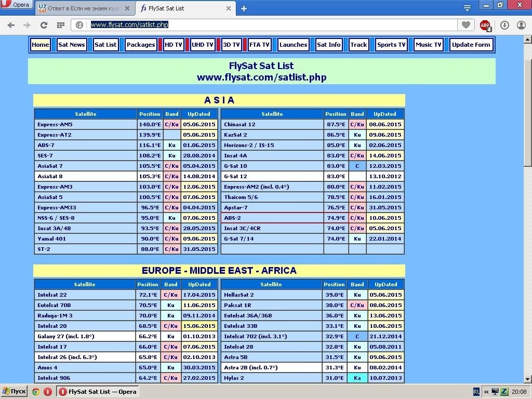
Task: Click the vertical scrollbar thumb
Action: pyautogui.click(x=528, y=112)
